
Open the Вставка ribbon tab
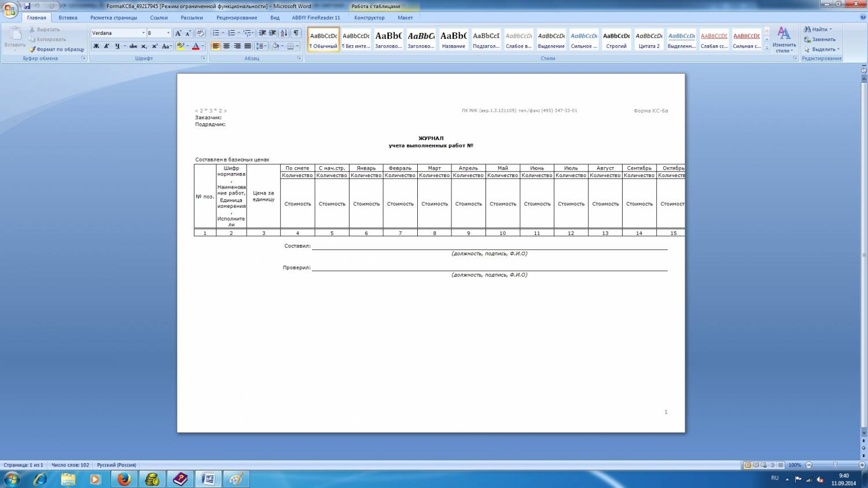tap(68, 17)
